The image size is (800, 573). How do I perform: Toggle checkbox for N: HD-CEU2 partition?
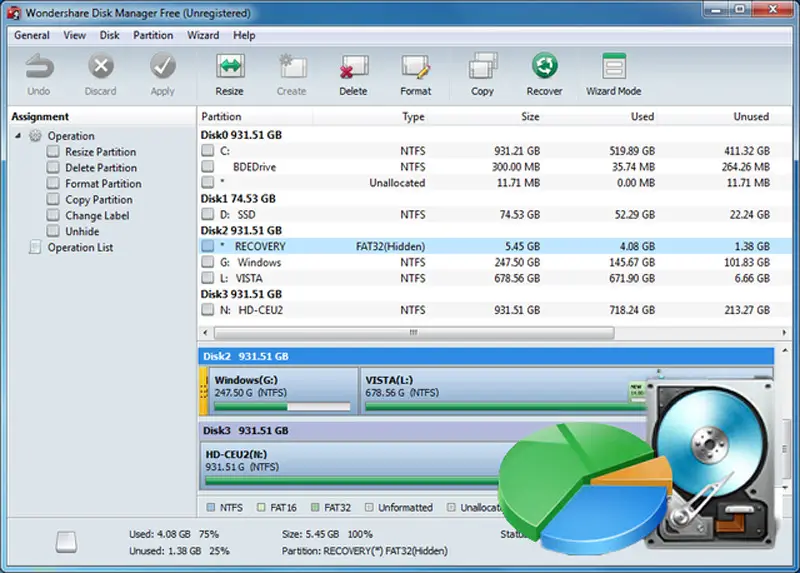click(x=208, y=311)
